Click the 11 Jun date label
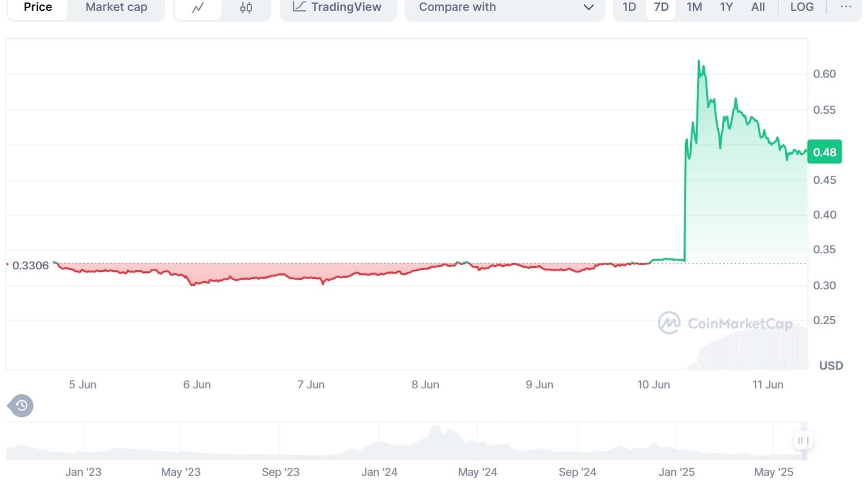The image size is (868, 488). pos(768,385)
